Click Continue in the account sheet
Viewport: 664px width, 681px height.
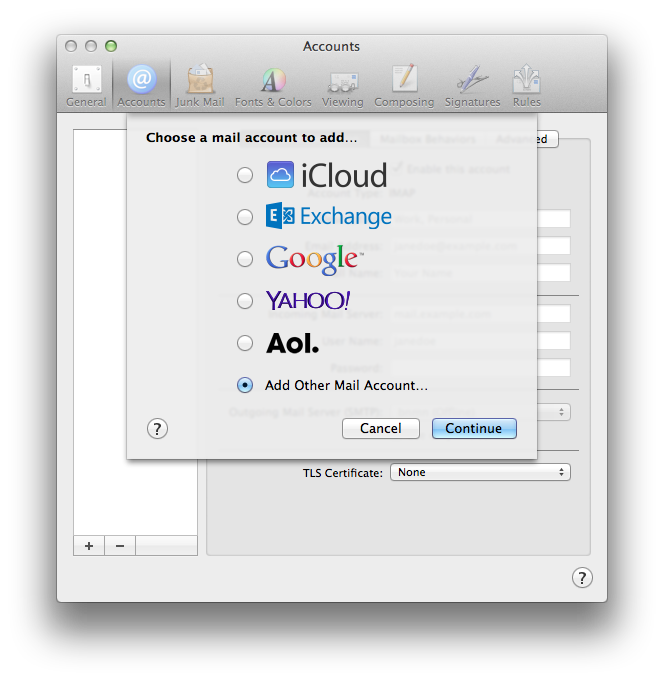[x=474, y=428]
